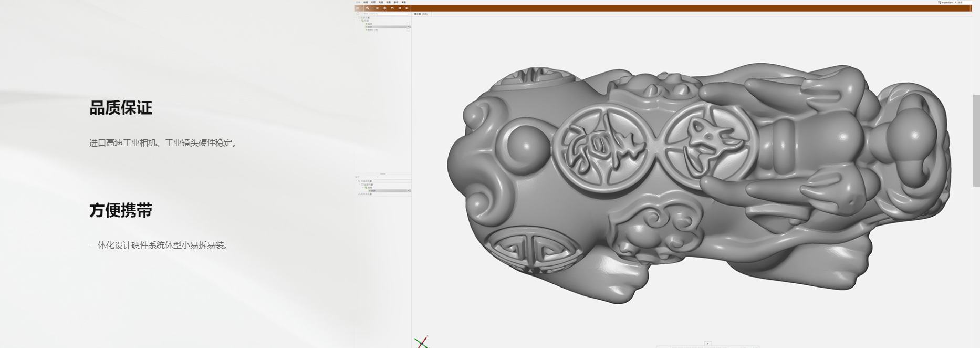The height and width of the screenshot is (348, 980).
Task: Open the Inspection workspace dropdown
Action: click(x=955, y=2)
